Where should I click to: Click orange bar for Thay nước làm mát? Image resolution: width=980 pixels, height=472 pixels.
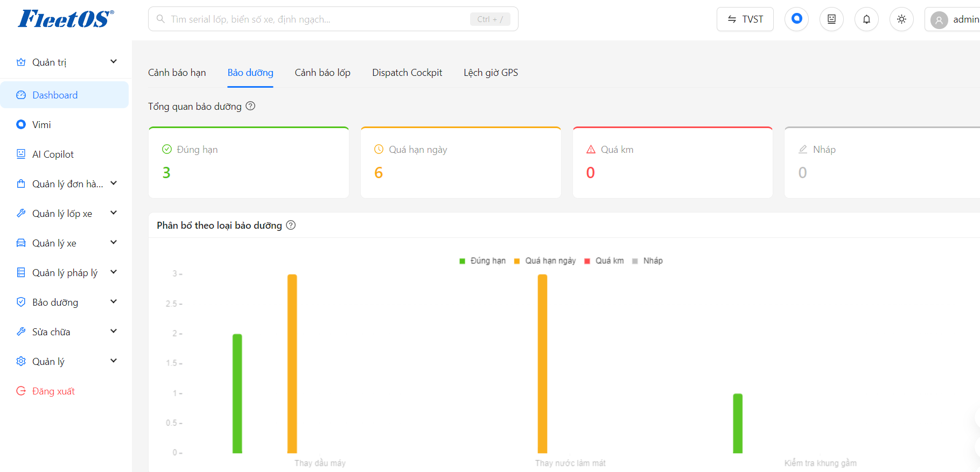tap(542, 364)
